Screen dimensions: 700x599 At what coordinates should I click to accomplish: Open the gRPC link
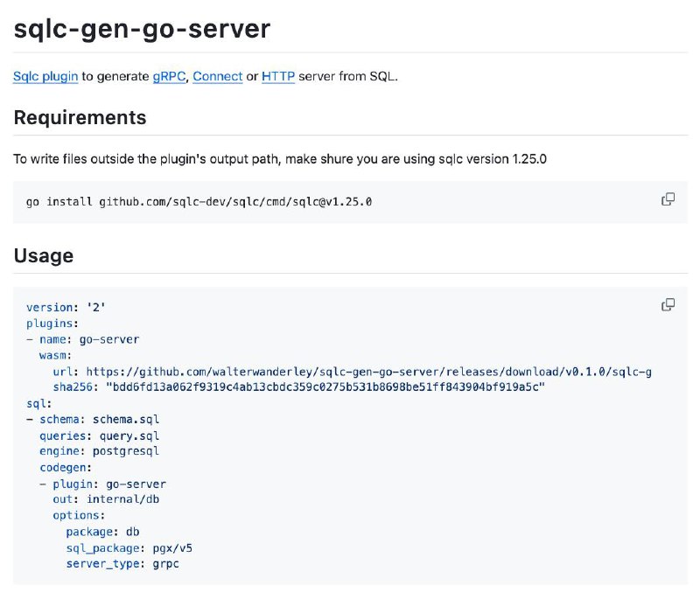(169, 76)
